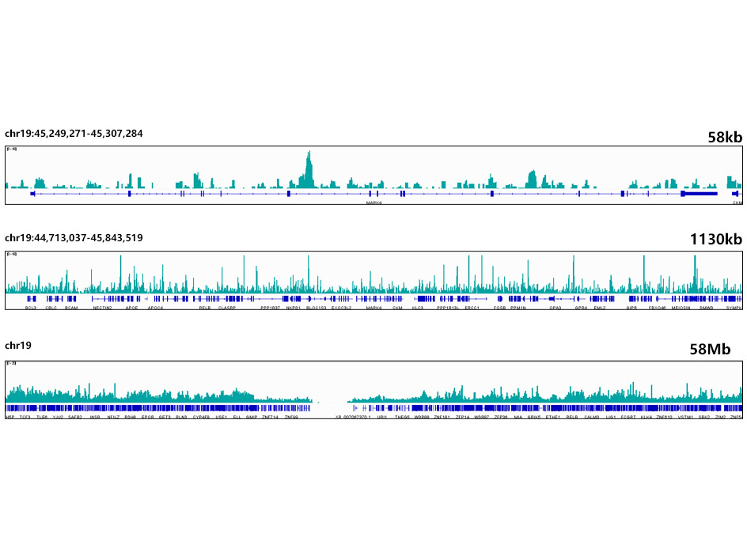Click the thick final exon block of MARK4
The image size is (747, 560).
point(699,193)
